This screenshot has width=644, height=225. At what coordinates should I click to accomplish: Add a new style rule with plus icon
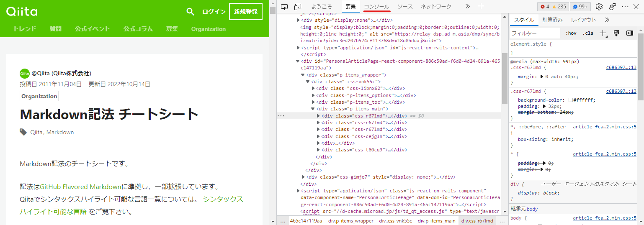[603, 33]
